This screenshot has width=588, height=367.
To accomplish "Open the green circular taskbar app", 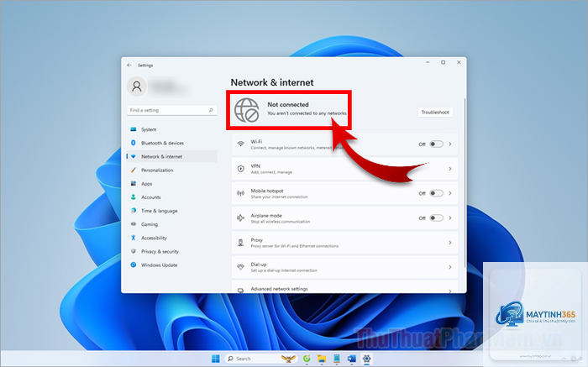I will (x=307, y=359).
